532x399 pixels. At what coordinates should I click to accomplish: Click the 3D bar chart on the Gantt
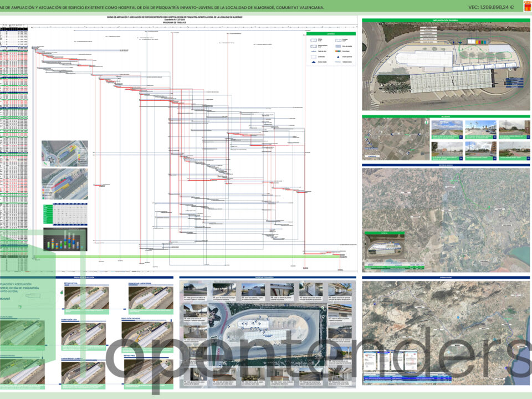pyautogui.click(x=65, y=239)
